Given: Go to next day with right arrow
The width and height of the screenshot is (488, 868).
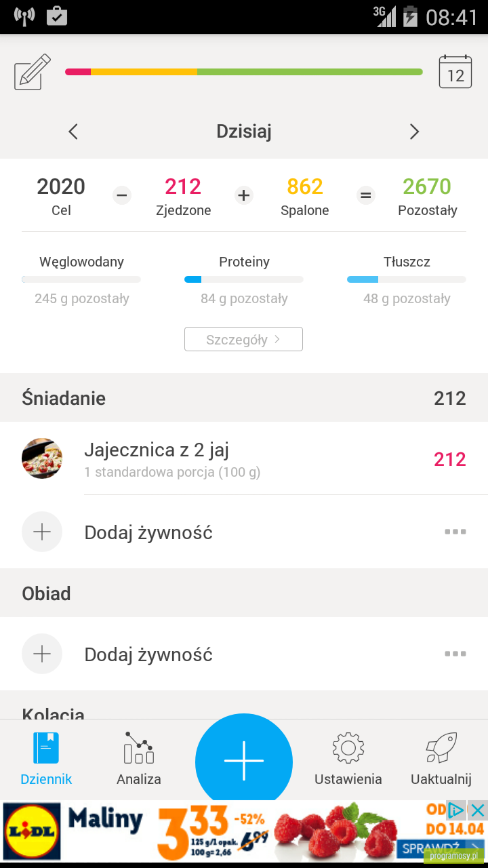Looking at the screenshot, I should pos(415,132).
